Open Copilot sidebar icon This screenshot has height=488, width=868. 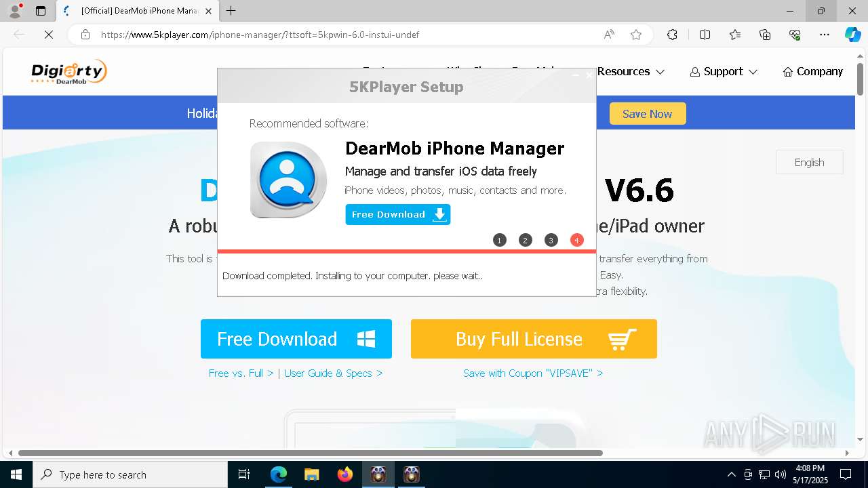(x=852, y=35)
